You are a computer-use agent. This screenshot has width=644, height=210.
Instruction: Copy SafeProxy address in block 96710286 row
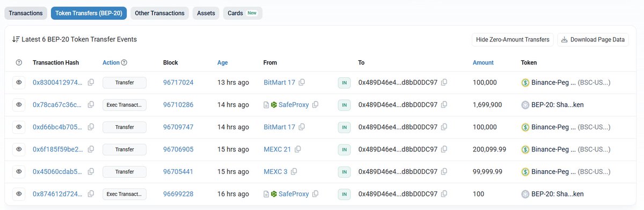click(316, 105)
